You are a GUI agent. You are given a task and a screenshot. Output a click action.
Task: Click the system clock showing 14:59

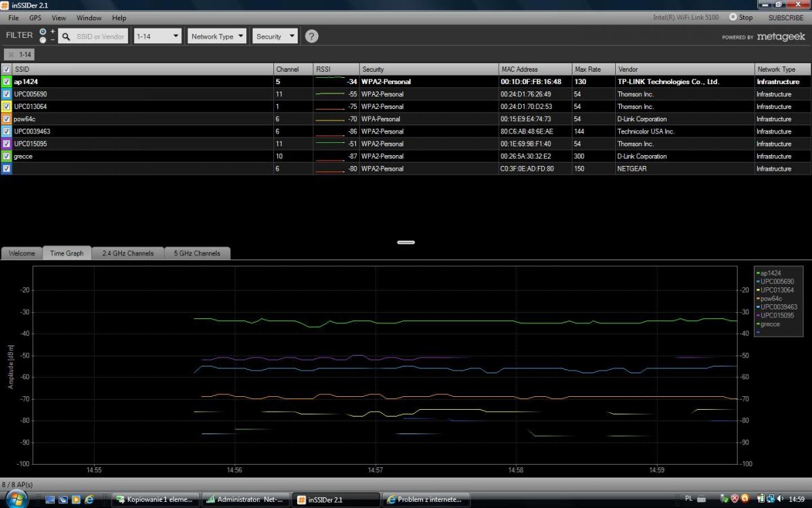796,499
